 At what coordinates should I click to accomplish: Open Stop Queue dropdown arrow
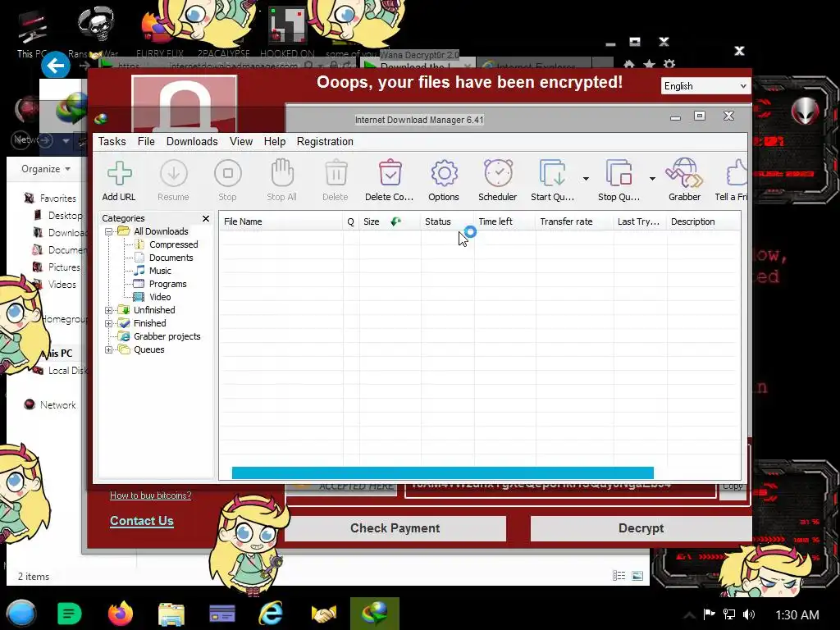click(x=652, y=178)
